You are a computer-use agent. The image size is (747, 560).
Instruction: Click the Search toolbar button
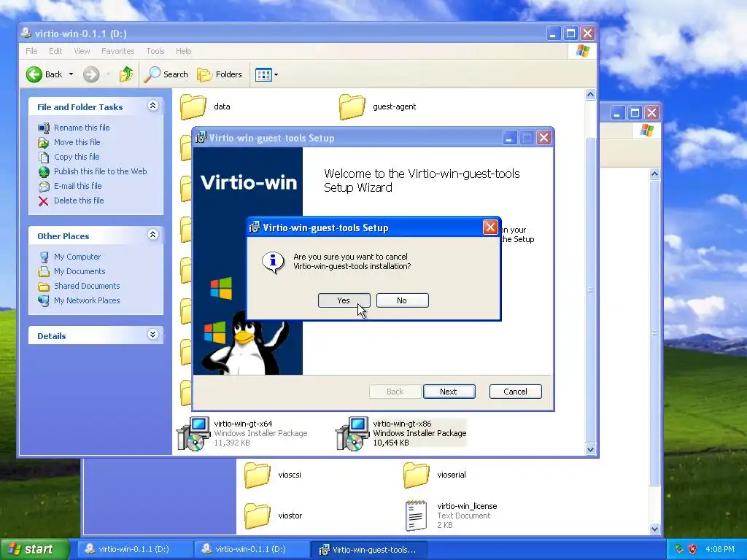pyautogui.click(x=166, y=74)
